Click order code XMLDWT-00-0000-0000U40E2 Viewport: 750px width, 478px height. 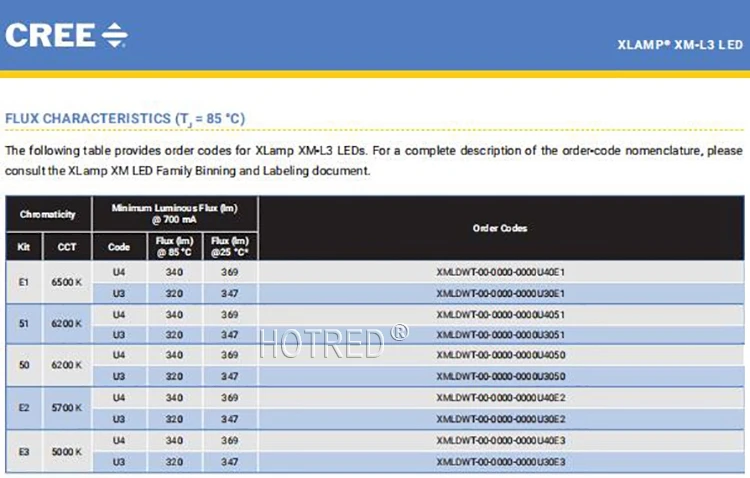click(x=500, y=398)
